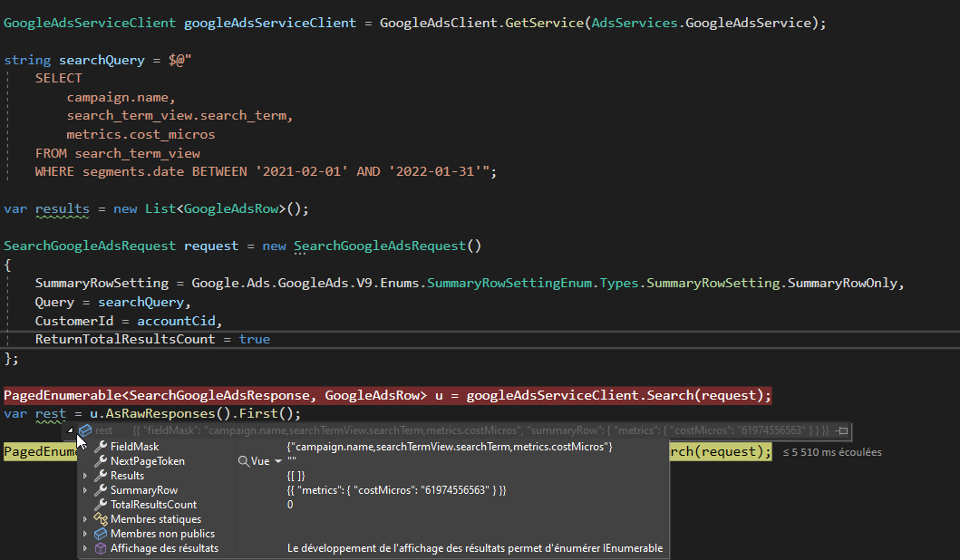Expand the Membres non publics node
The height and width of the screenshot is (560, 960).
click(84, 534)
